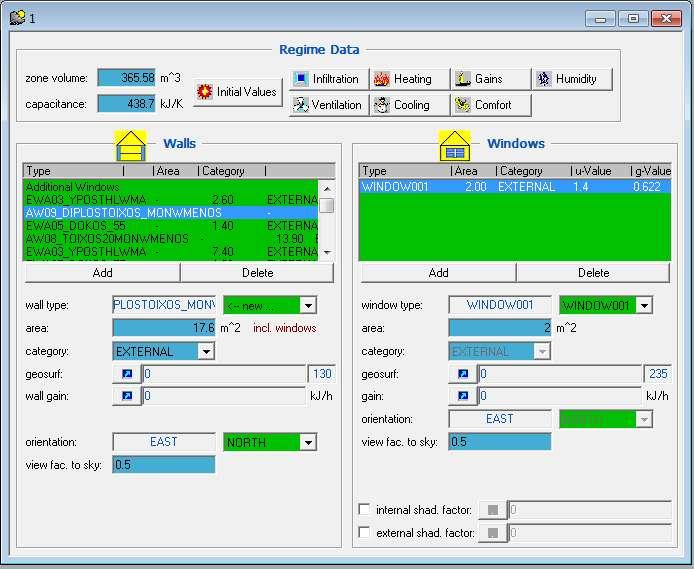Click external shad. factor square button
The width and height of the screenshot is (694, 569).
click(493, 533)
